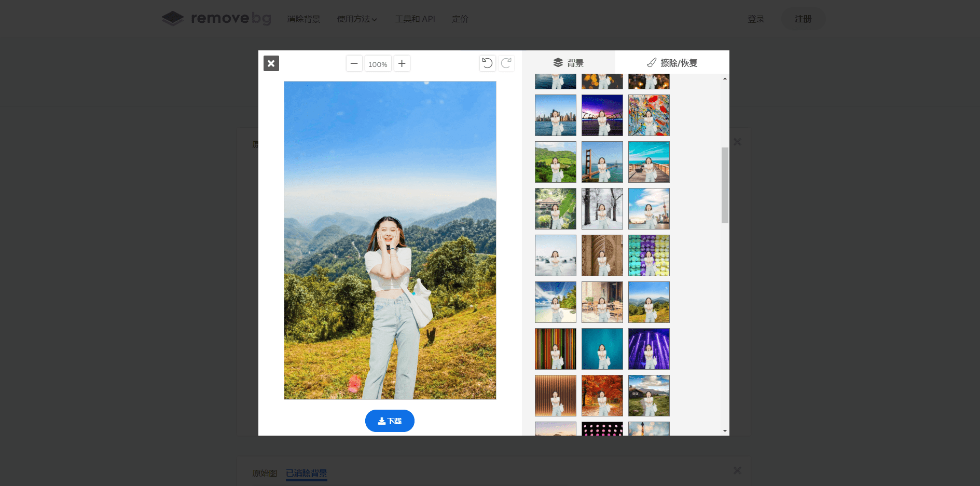Click the scrollbar thumb in background list
The width and height of the screenshot is (980, 486).
pos(725,185)
